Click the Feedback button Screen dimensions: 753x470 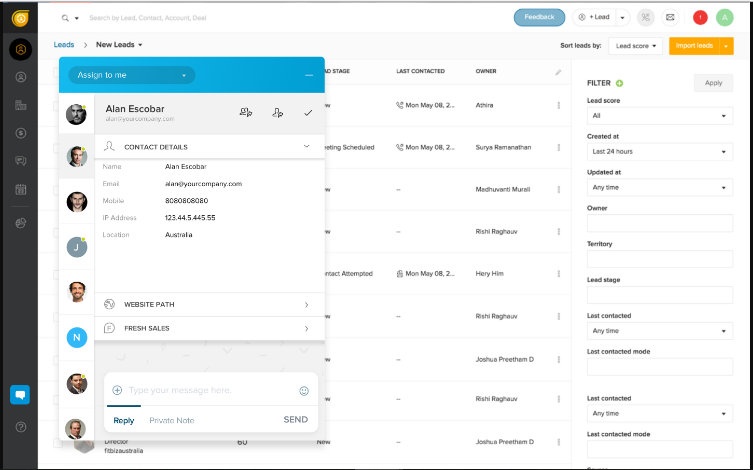pos(539,17)
